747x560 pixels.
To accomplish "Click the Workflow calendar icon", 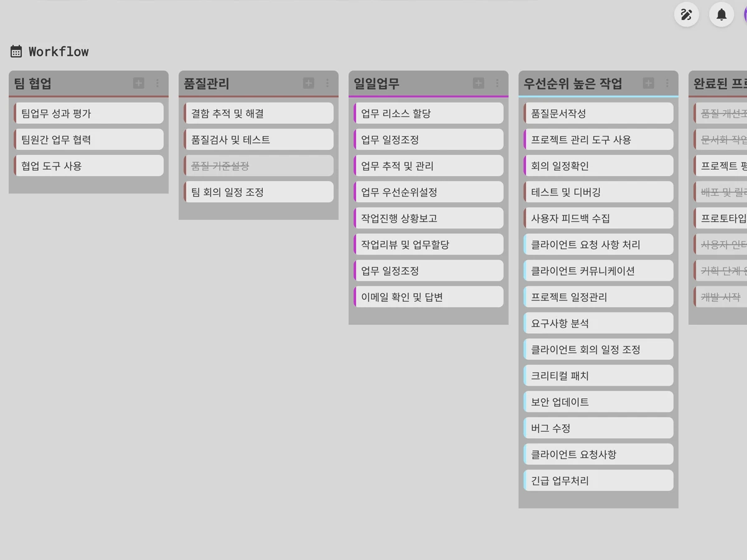I will (16, 51).
